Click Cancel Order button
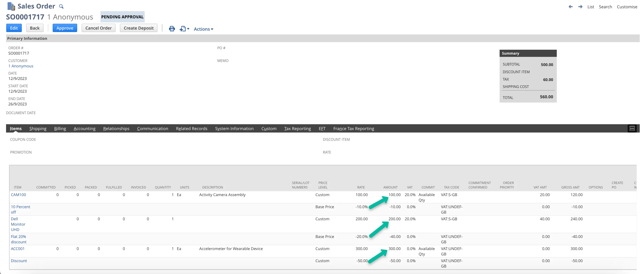The height and width of the screenshot is (274, 644). point(98,28)
